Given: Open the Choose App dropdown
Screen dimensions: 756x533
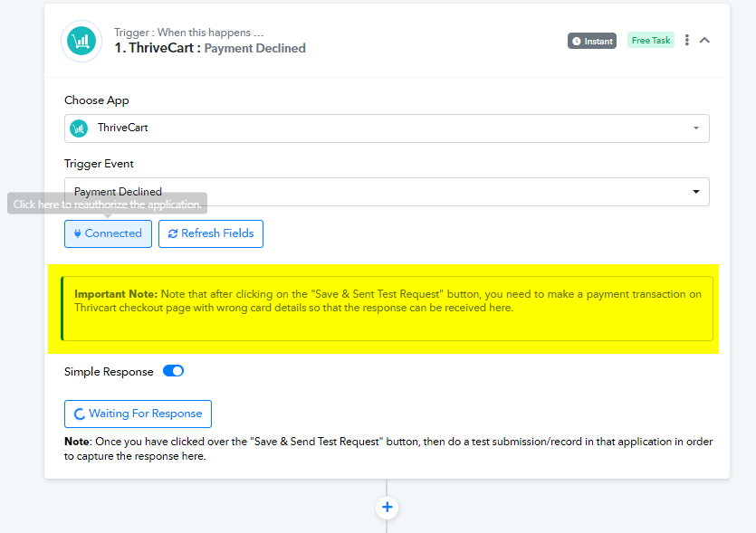Looking at the screenshot, I should [387, 128].
